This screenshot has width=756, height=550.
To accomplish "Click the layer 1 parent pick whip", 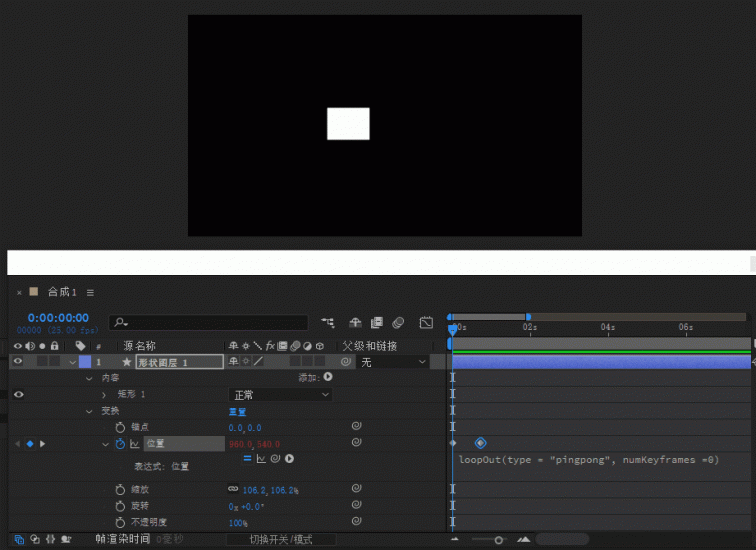I will (x=346, y=362).
